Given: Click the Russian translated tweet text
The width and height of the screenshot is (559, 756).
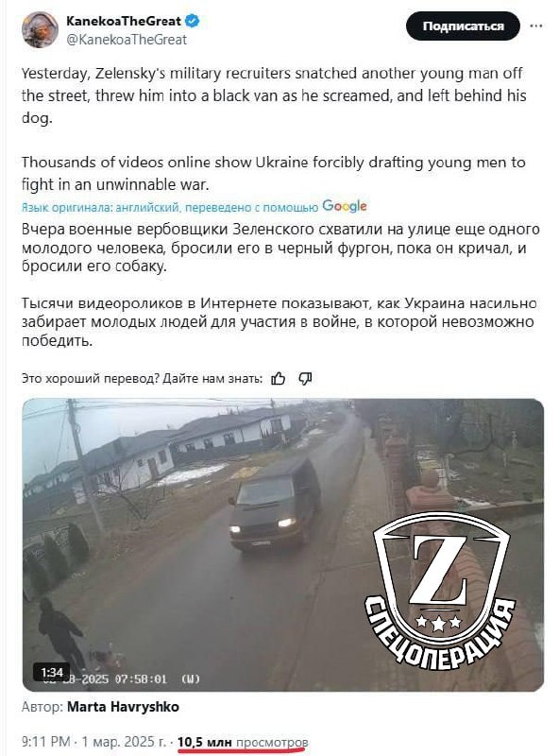Looking at the screenshot, I should 279,284.
